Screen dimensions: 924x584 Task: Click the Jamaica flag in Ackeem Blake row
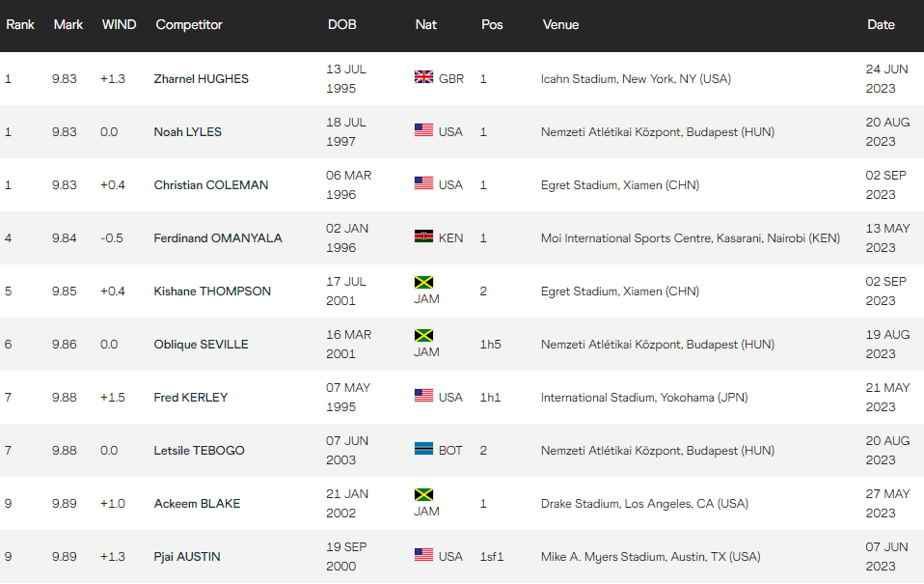[423, 495]
